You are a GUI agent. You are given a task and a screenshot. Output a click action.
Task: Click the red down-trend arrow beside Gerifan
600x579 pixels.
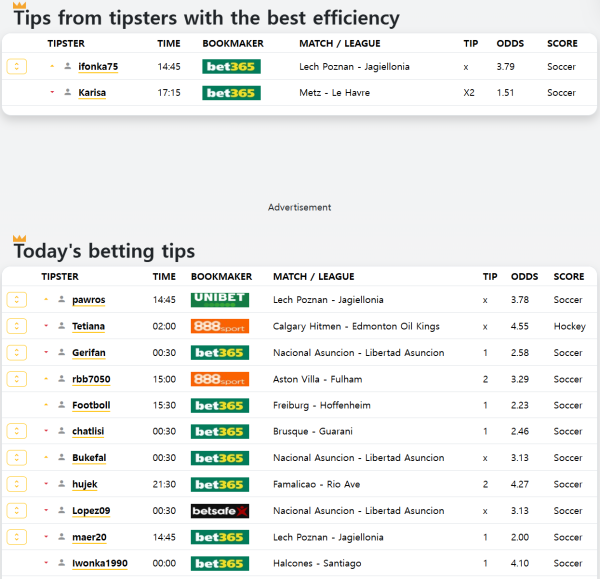(46, 352)
